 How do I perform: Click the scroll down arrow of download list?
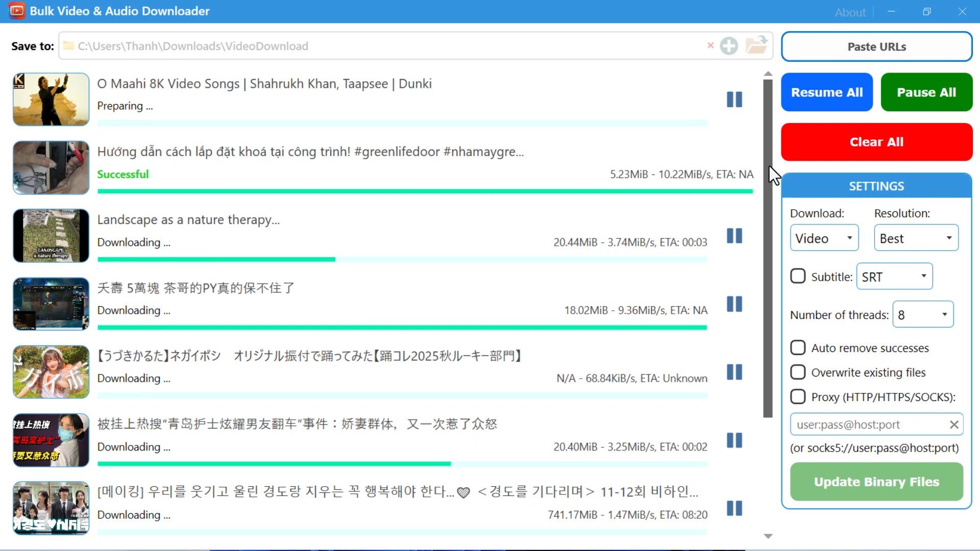point(768,536)
